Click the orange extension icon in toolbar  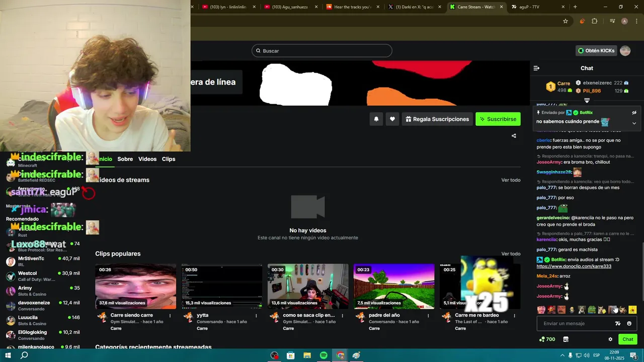[582, 21]
